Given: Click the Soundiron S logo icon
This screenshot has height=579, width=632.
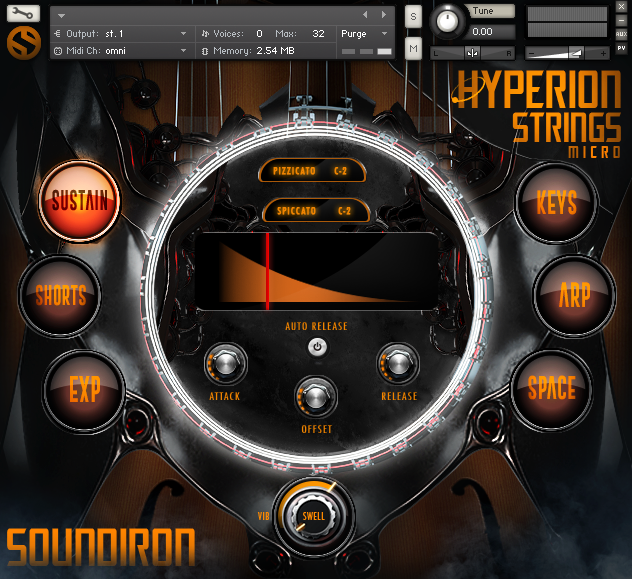Looking at the screenshot, I should pyautogui.click(x=24, y=42).
